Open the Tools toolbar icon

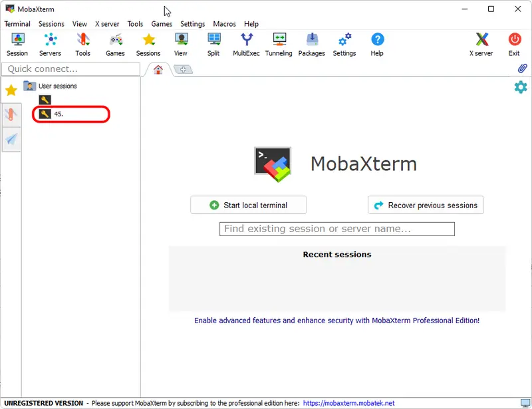tap(82, 45)
